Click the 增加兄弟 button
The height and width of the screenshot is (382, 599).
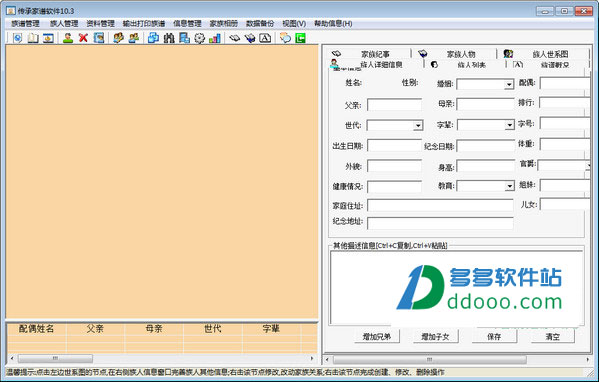click(x=376, y=337)
